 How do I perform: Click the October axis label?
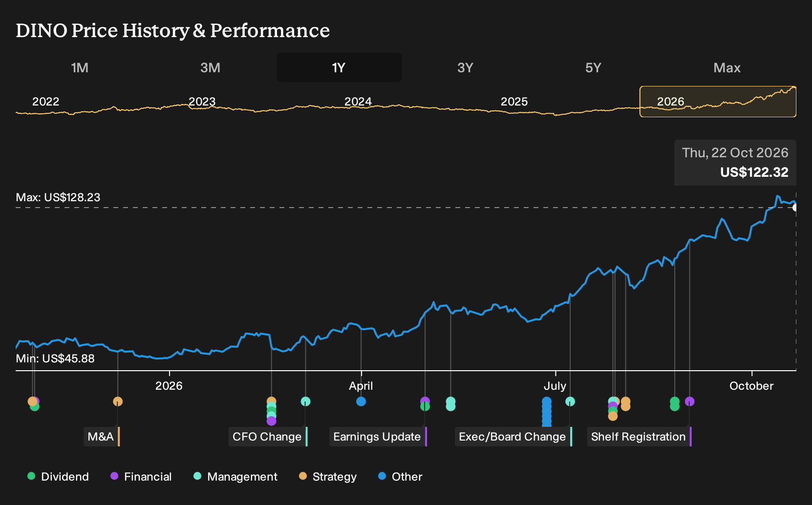coord(751,386)
